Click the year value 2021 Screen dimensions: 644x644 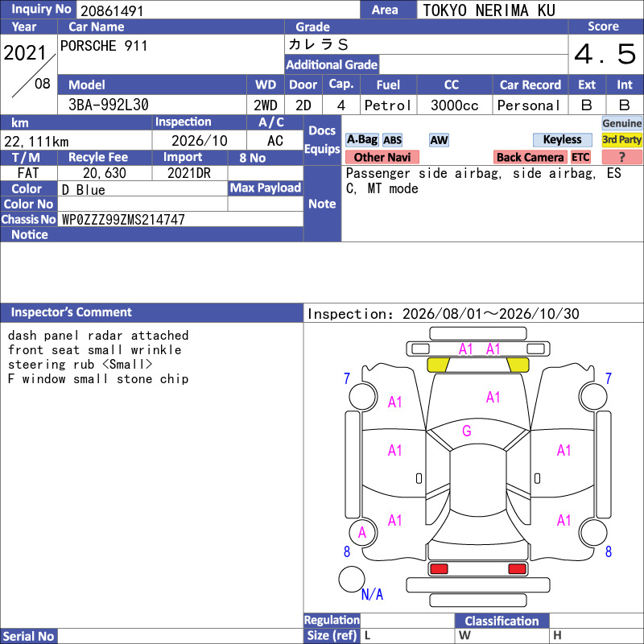(25, 53)
